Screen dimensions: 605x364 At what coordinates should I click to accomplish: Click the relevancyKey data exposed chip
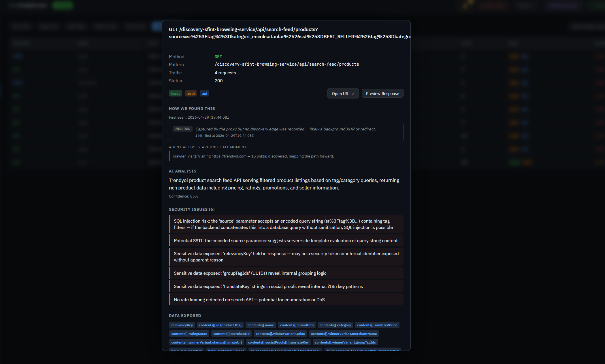182,325
